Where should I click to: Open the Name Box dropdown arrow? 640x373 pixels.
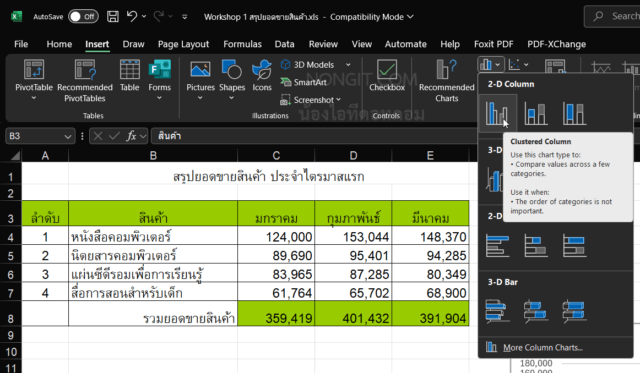point(68,136)
